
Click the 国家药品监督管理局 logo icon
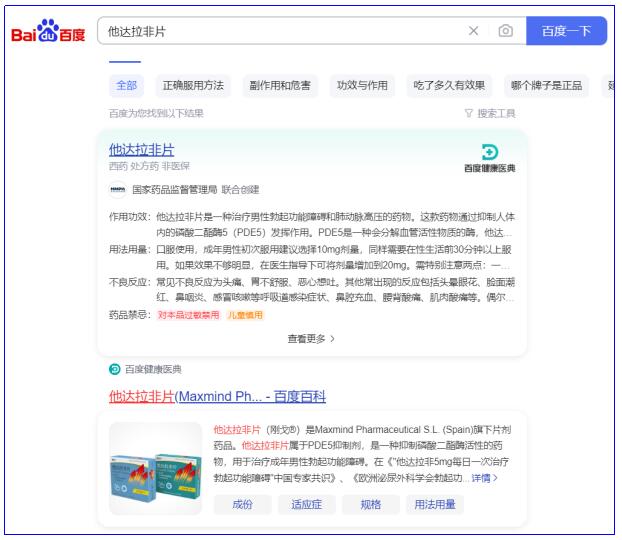pos(117,190)
